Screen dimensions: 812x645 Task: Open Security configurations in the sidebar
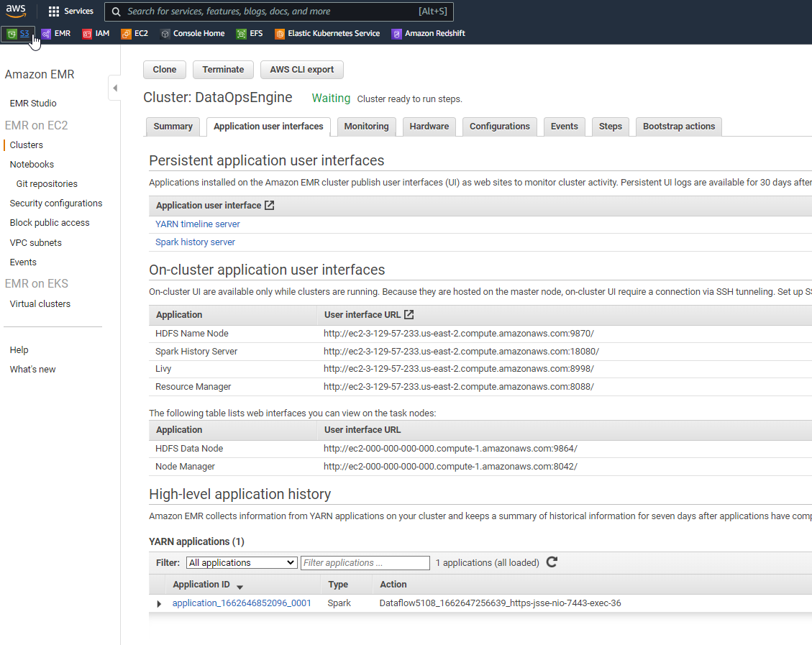click(56, 203)
